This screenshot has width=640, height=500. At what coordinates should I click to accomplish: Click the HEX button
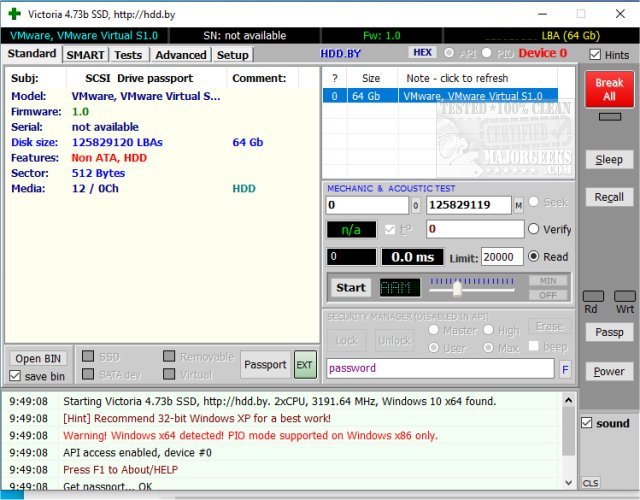pyautogui.click(x=422, y=52)
